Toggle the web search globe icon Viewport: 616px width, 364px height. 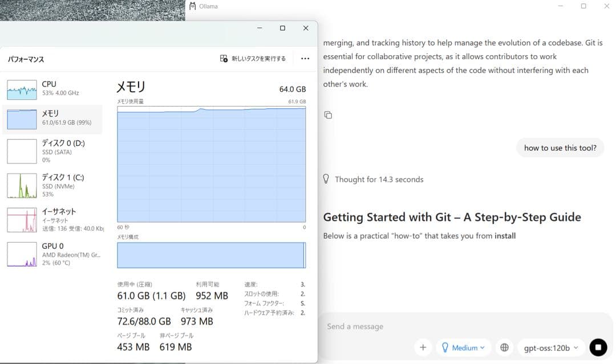tap(504, 347)
